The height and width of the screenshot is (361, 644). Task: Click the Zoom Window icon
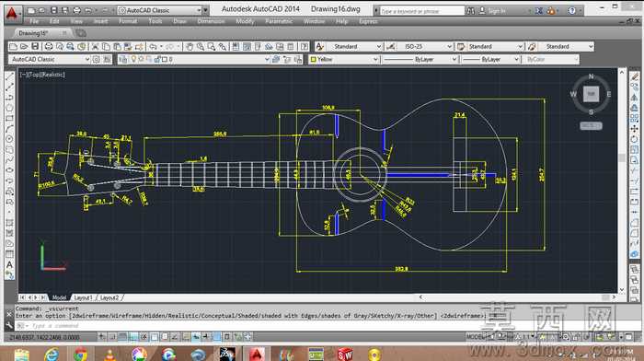coord(211,46)
